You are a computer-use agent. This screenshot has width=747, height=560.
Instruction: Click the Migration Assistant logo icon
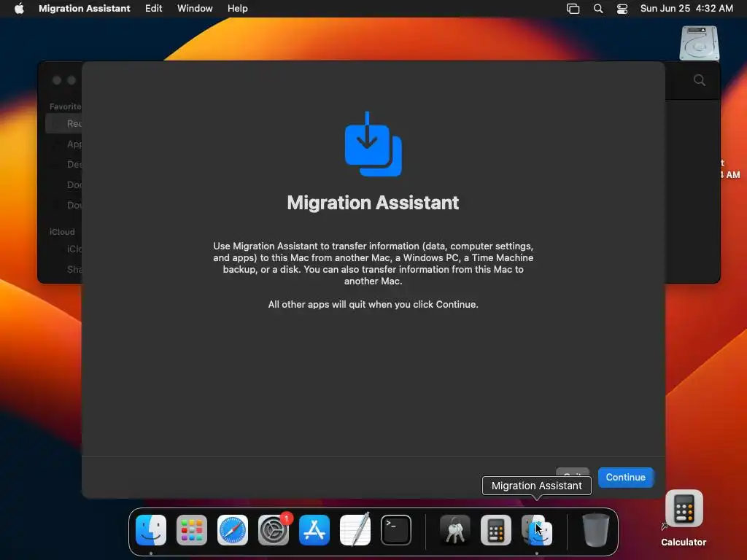coord(373,144)
